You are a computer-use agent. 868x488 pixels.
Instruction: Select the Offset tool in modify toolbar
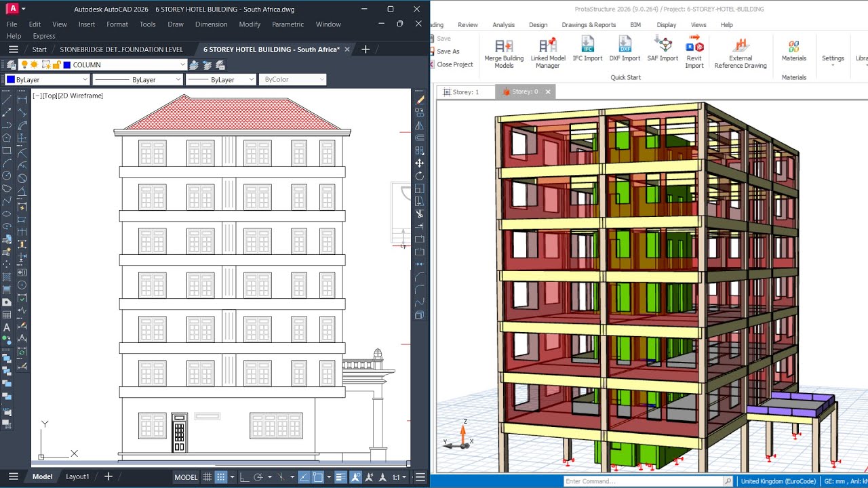coord(420,138)
